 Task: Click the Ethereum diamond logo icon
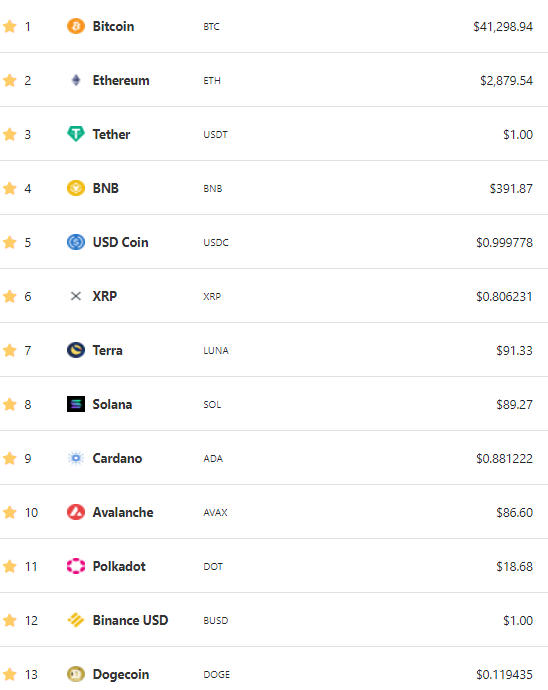pos(76,80)
